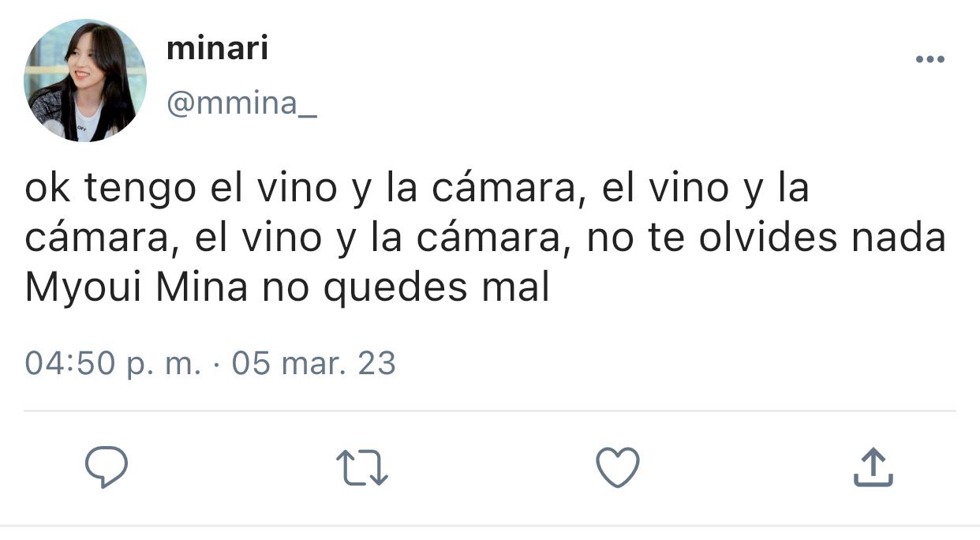Screen dimensions: 980x540
Task: Share the tweet with the upload arrow icon
Action: [x=873, y=467]
